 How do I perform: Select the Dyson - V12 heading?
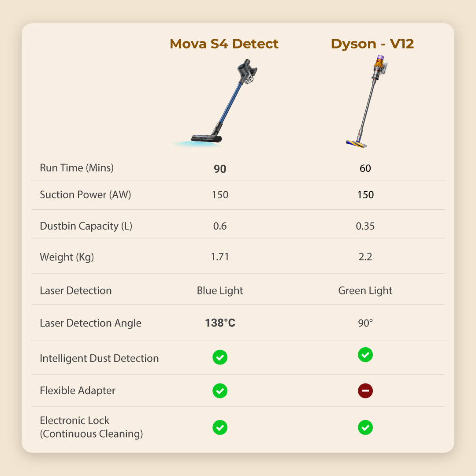pos(372,44)
